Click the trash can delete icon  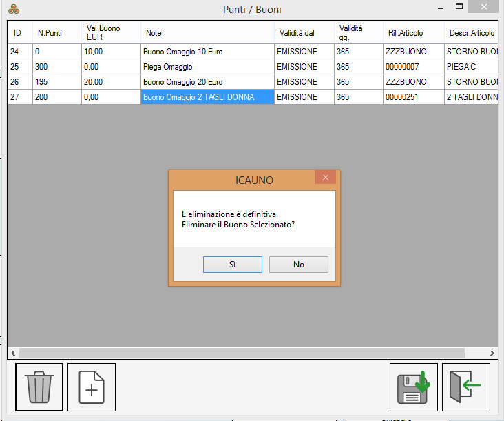(x=39, y=387)
